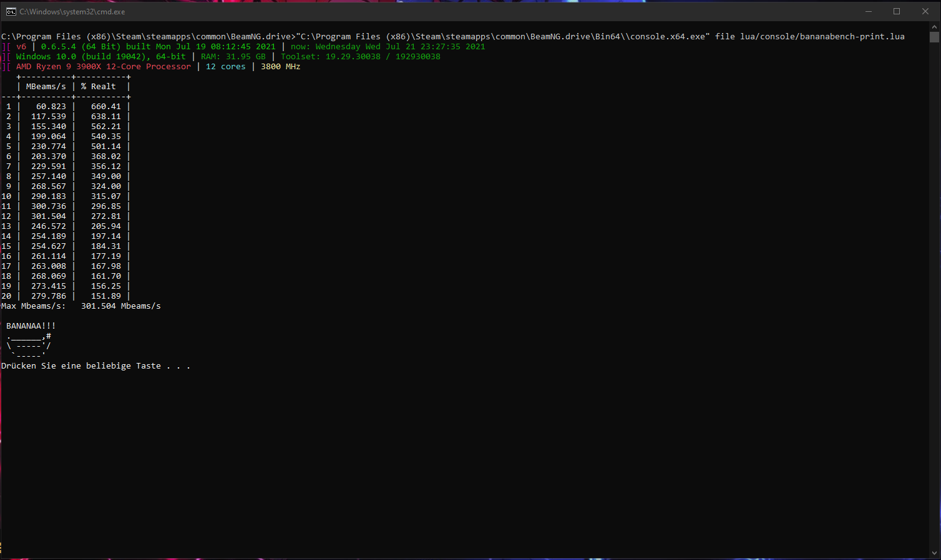Click the value 268.069 in row 18
Screen dimensions: 941x560
click(x=49, y=276)
